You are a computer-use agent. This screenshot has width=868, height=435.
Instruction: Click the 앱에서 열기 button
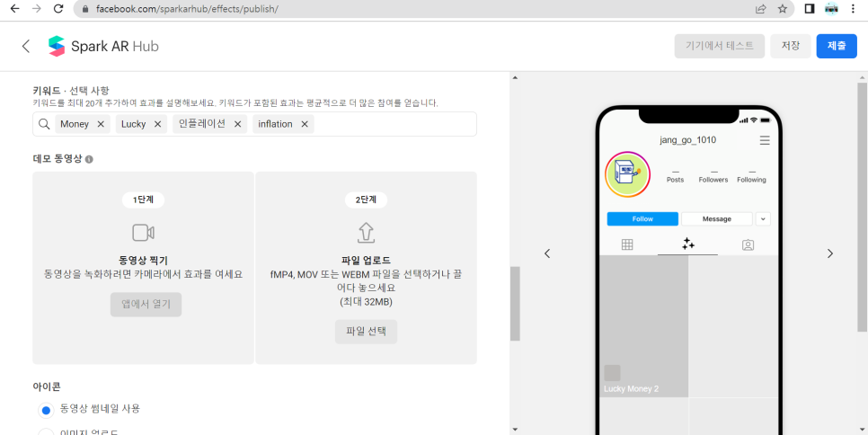point(146,305)
